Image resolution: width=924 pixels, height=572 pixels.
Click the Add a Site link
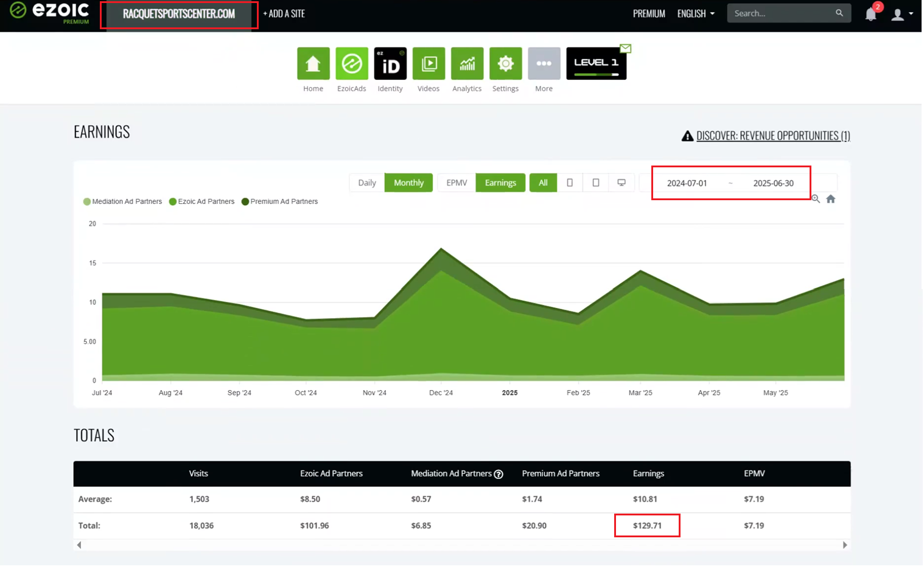[284, 13]
